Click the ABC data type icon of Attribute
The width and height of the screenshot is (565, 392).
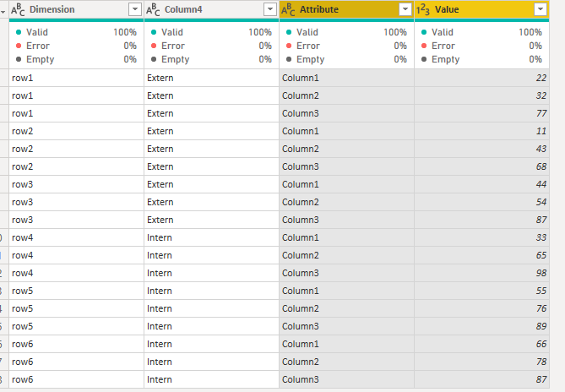pyautogui.click(x=288, y=10)
